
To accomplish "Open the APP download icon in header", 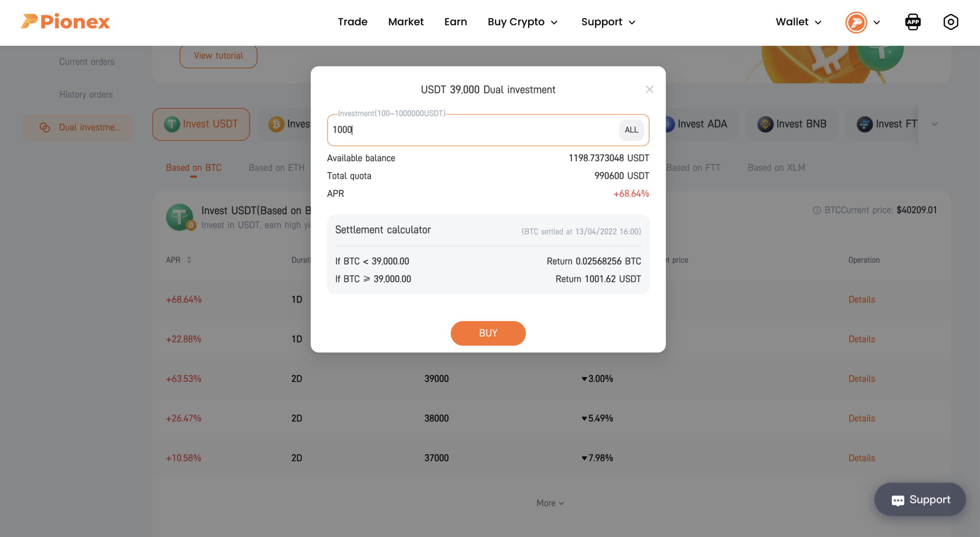I will click(x=913, y=22).
